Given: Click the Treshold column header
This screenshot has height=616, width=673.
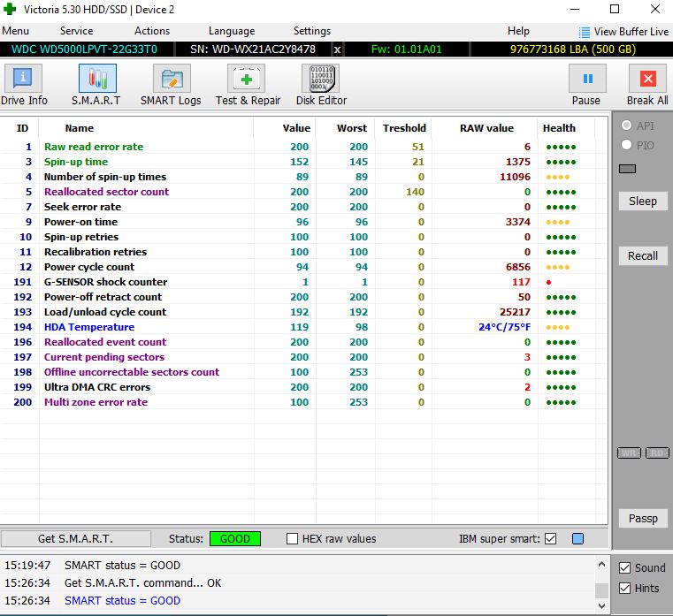Looking at the screenshot, I should click(x=404, y=128).
